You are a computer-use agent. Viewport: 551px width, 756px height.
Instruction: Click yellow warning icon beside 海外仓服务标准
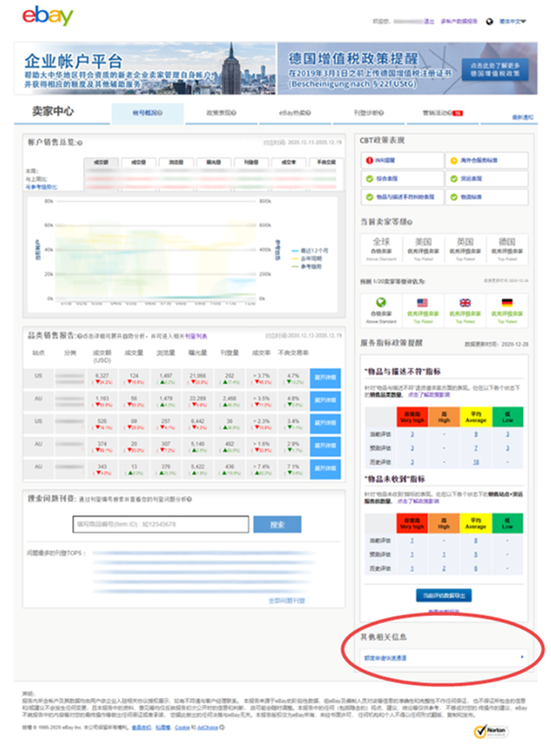click(454, 160)
